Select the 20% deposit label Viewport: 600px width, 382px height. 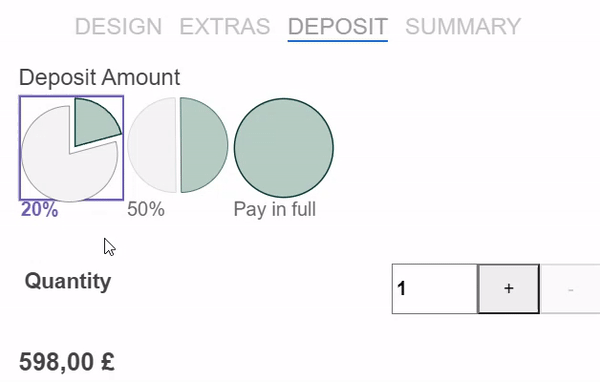(39, 209)
